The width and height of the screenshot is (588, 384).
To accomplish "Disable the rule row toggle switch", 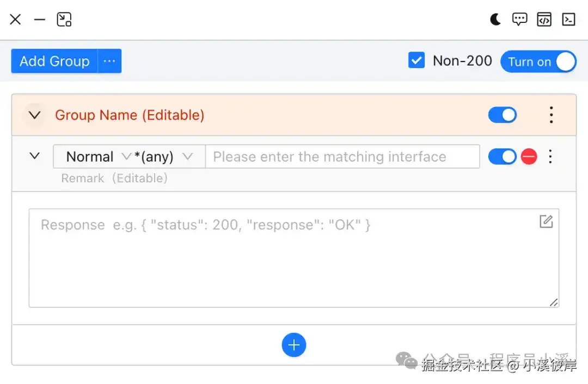I will (x=502, y=157).
